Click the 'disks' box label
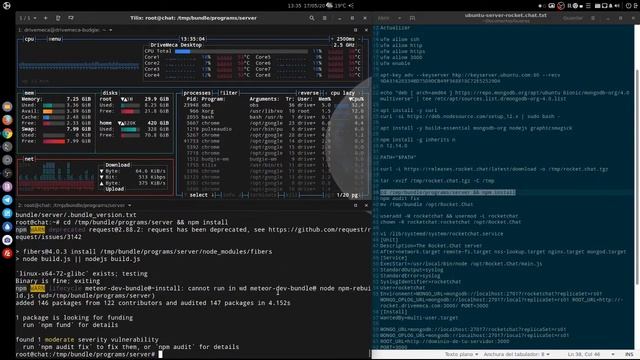Image resolution: width=640 pixels, height=360 pixels. 110,93
